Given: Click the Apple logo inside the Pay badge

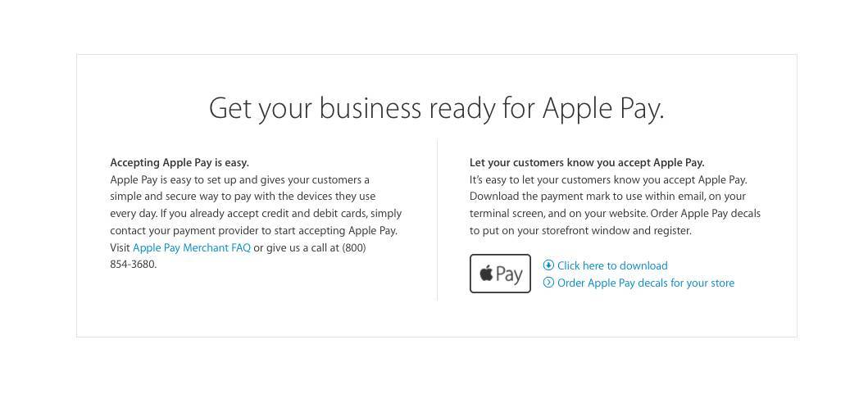Looking at the screenshot, I should tap(486, 273).
